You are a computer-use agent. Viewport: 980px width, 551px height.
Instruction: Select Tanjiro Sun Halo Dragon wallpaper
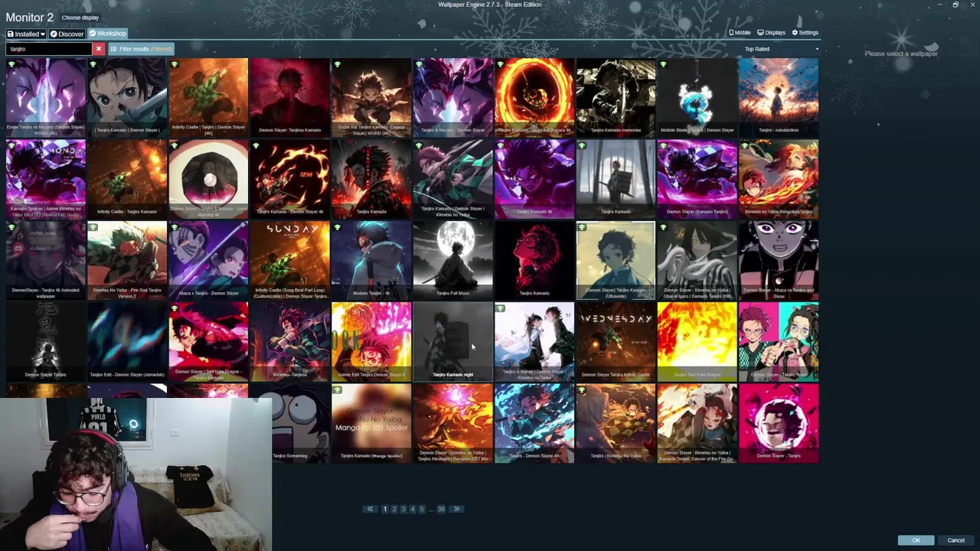[x=697, y=342]
